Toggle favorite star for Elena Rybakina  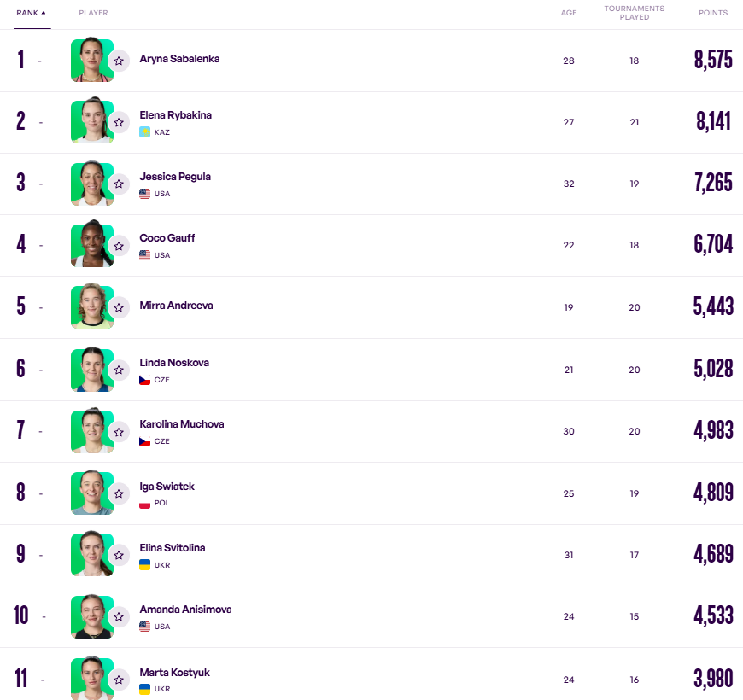click(x=119, y=123)
